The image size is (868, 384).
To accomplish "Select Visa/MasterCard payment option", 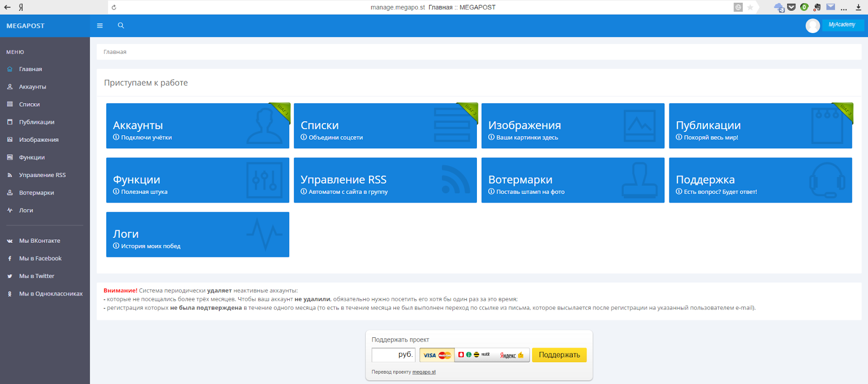I will pyautogui.click(x=437, y=355).
